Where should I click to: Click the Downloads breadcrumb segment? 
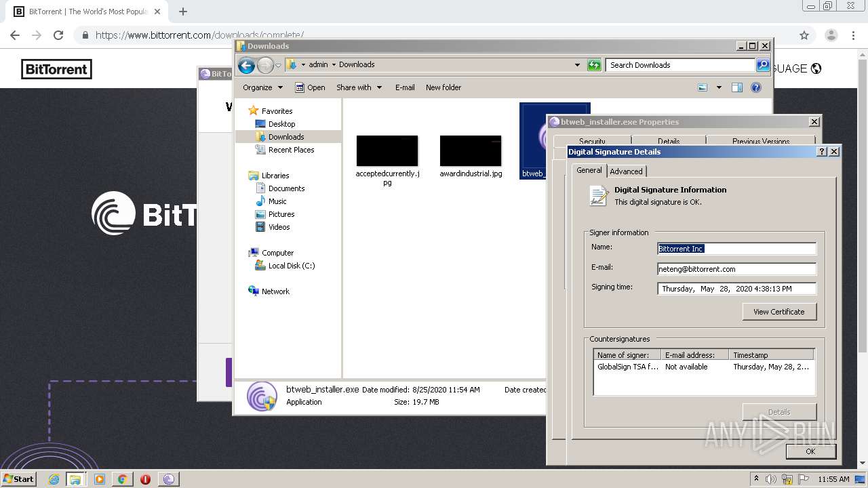pyautogui.click(x=357, y=65)
